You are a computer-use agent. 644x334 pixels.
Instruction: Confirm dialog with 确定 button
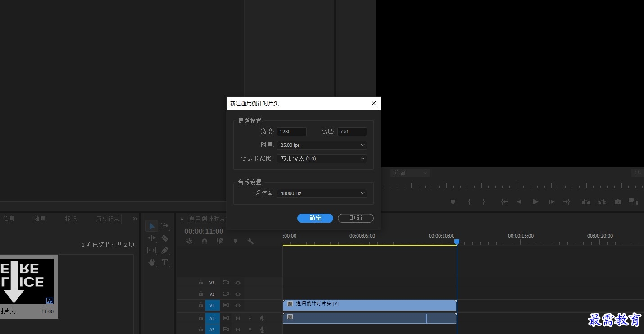tap(315, 218)
